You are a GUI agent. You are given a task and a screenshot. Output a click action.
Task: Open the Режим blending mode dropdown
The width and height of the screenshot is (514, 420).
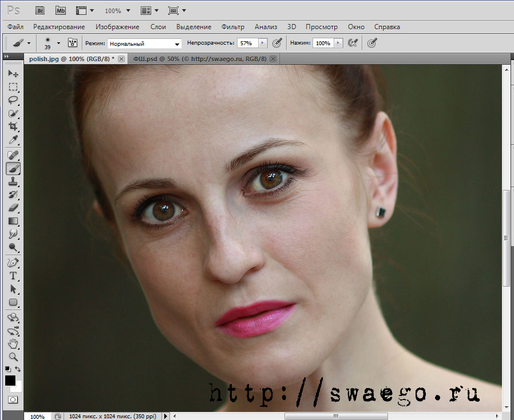point(145,43)
